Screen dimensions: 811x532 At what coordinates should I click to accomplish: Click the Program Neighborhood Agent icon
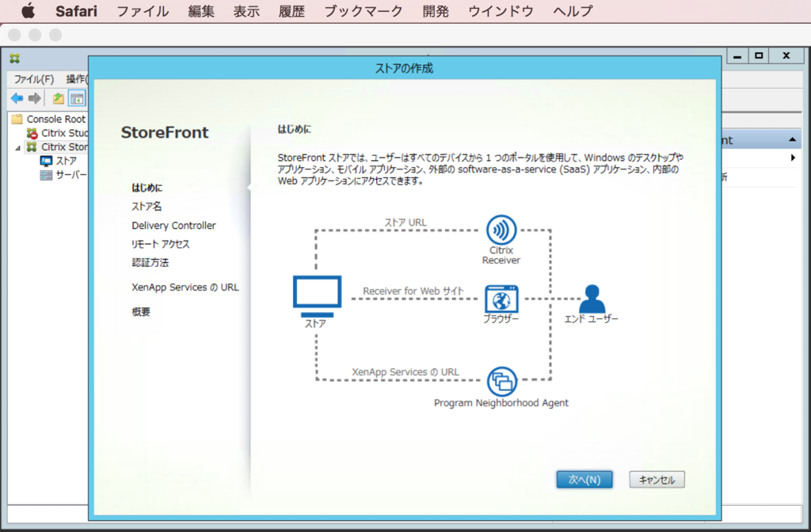point(501,382)
